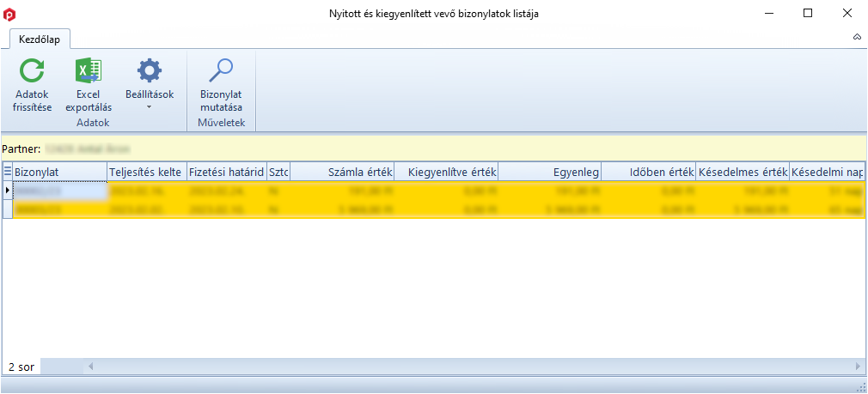Collapse the ribbon with the chevron
Screen dimensions: 868x394
(856, 38)
